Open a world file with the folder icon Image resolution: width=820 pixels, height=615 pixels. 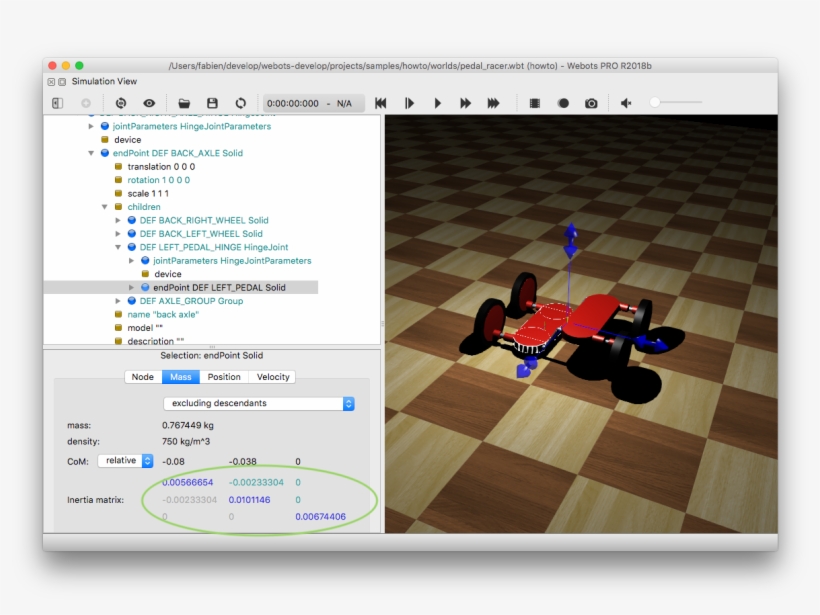tap(184, 103)
